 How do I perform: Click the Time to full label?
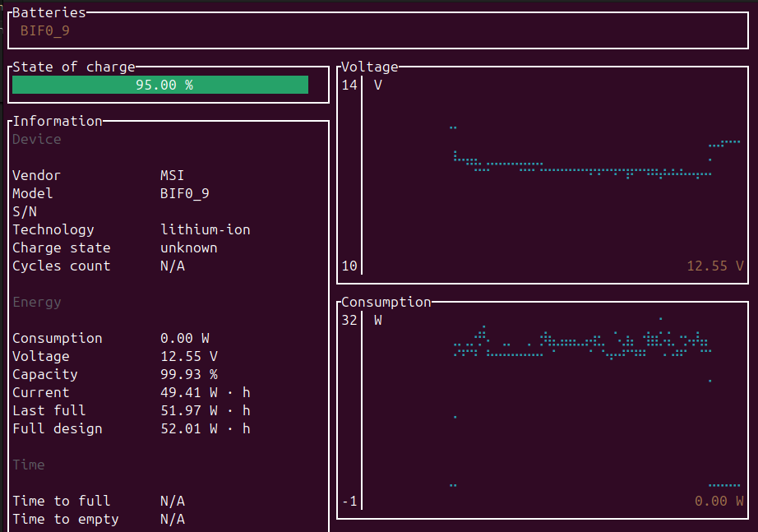(61, 502)
